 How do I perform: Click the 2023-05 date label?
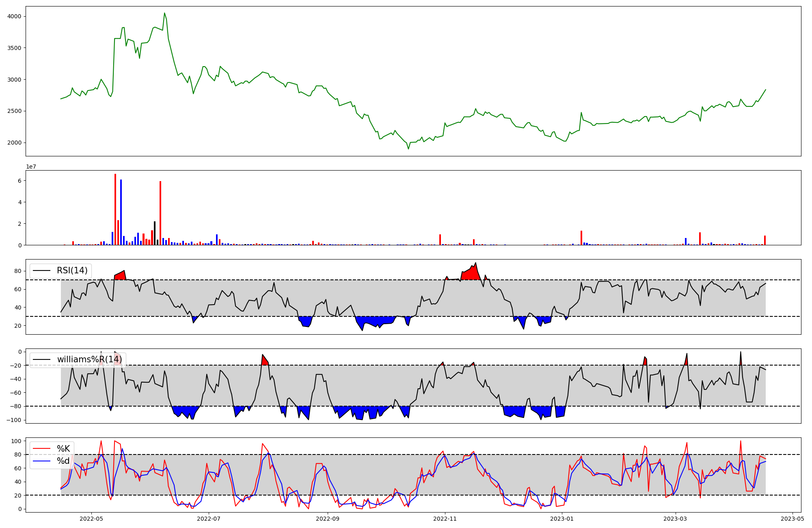793,519
